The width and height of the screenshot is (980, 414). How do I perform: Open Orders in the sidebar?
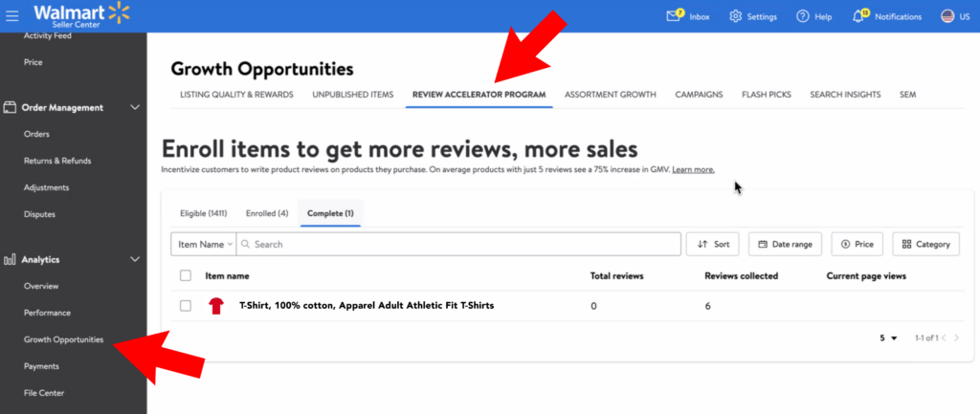[36, 134]
